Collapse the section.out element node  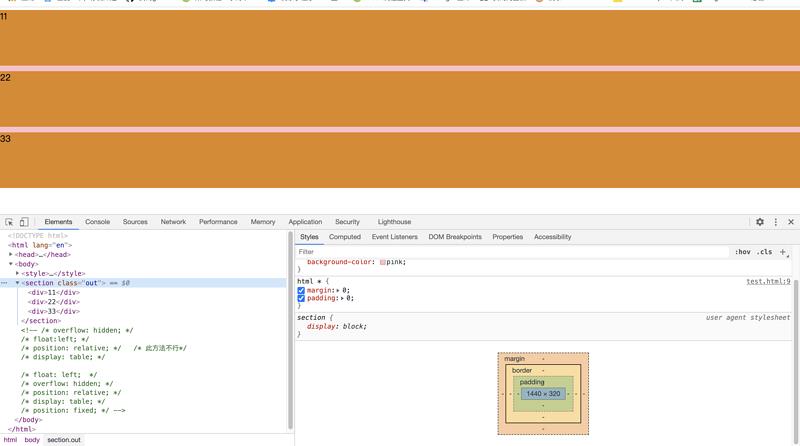click(17, 283)
